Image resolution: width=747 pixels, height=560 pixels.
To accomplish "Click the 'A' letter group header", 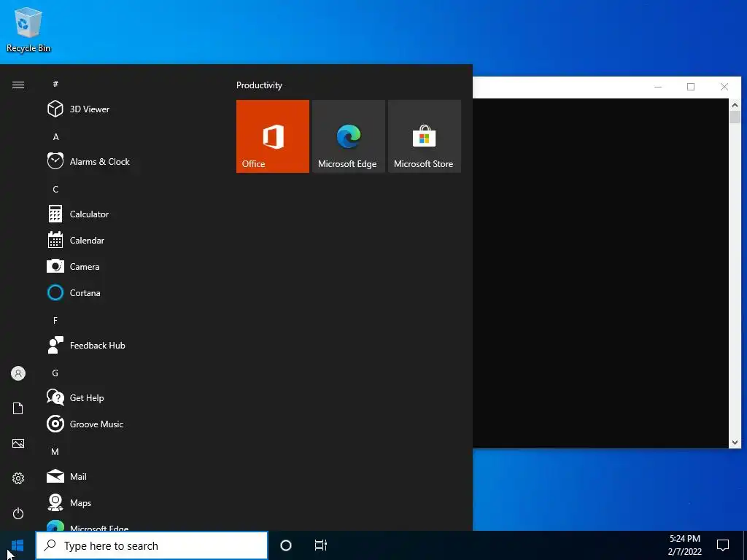I will (x=55, y=136).
